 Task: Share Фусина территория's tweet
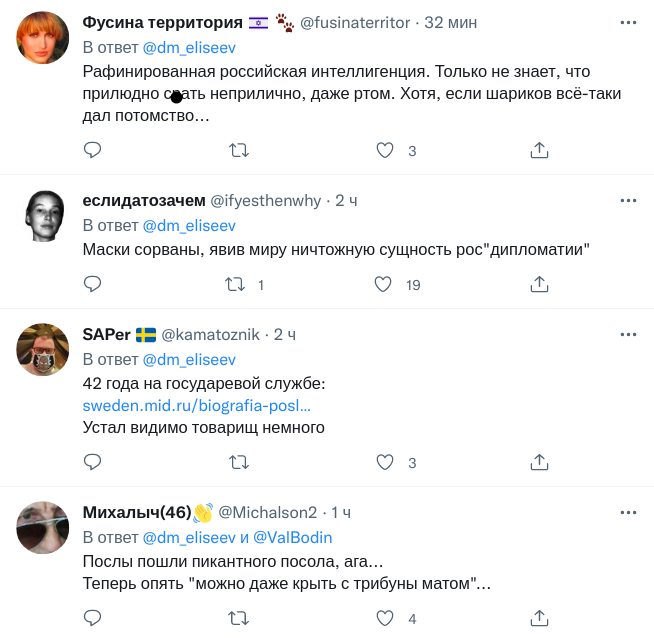(538, 150)
